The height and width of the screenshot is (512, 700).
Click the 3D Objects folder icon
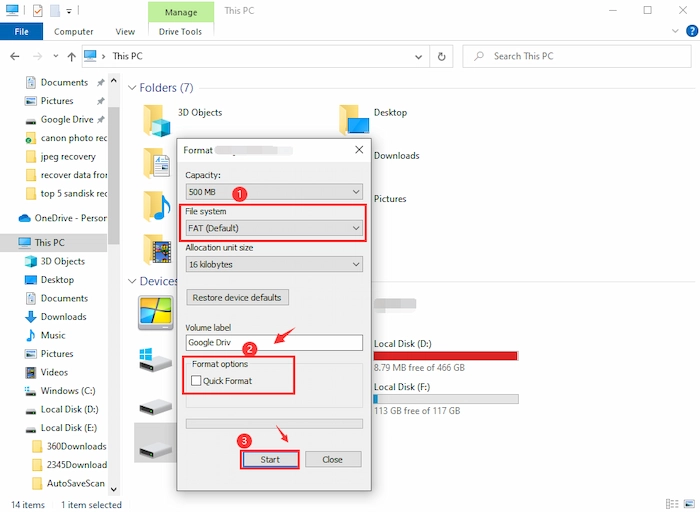click(x=157, y=119)
